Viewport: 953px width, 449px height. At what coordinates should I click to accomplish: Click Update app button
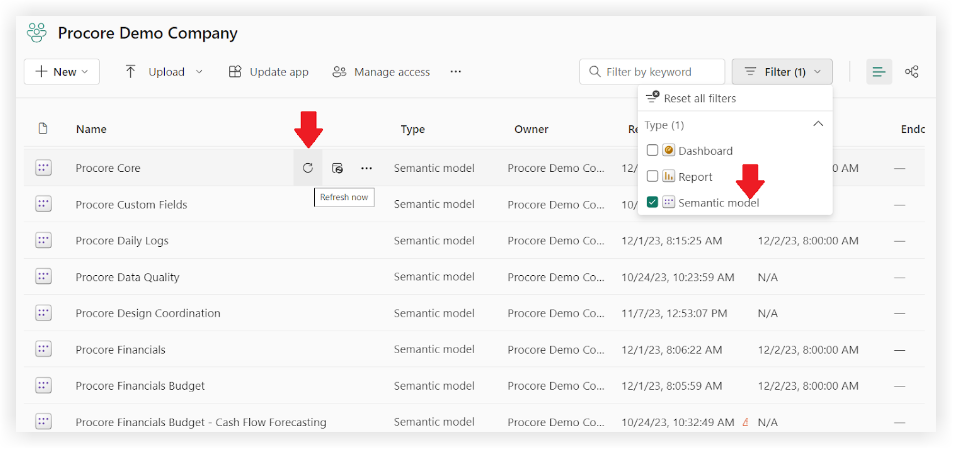pos(269,72)
